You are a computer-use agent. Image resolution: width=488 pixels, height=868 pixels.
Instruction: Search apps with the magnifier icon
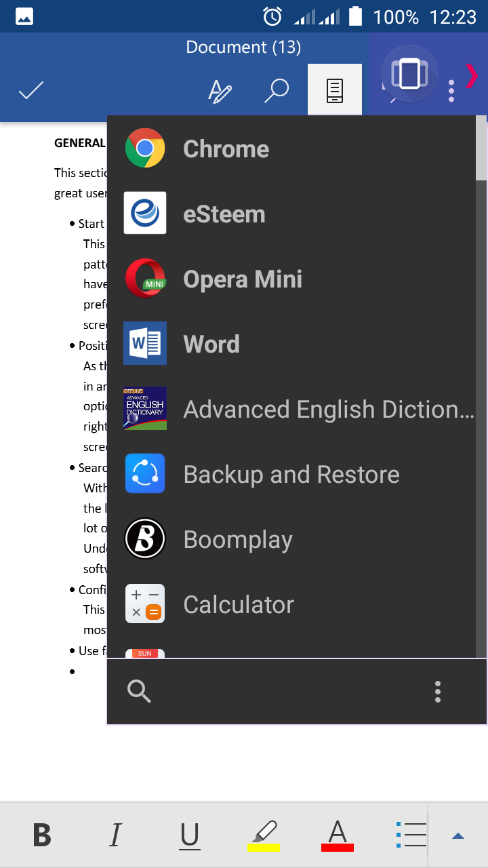pyautogui.click(x=139, y=691)
